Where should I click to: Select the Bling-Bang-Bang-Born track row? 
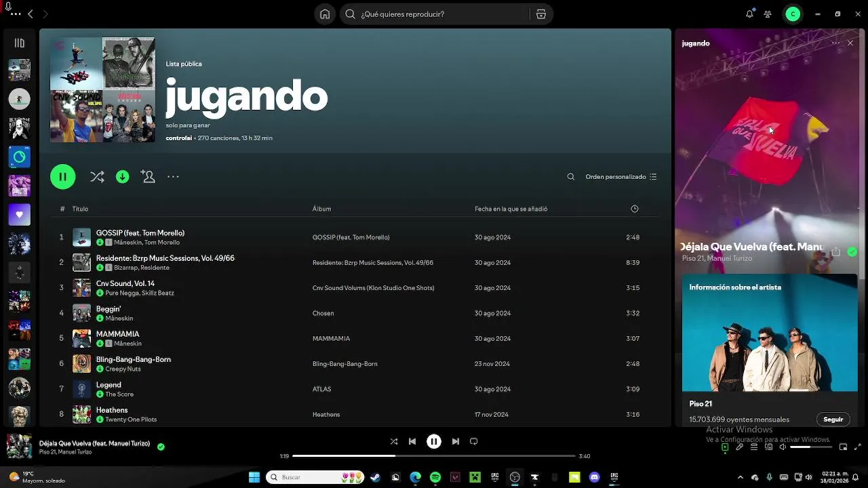tap(355, 364)
